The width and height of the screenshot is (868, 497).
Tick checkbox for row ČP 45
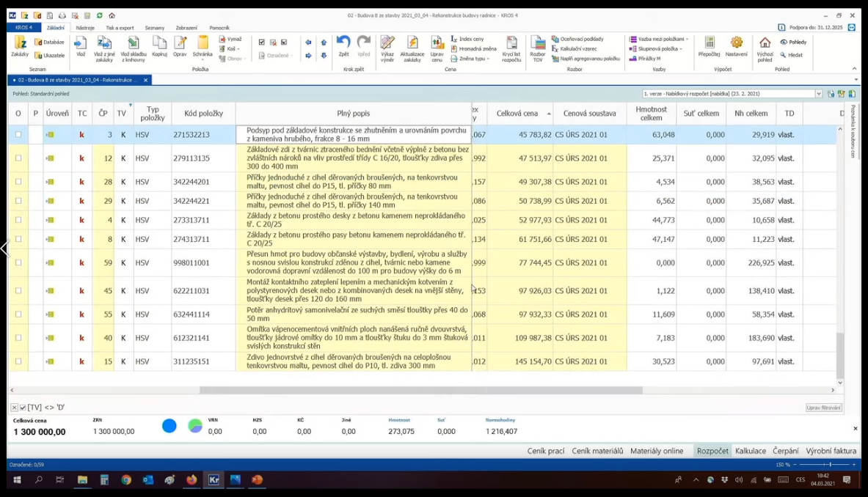click(x=18, y=290)
